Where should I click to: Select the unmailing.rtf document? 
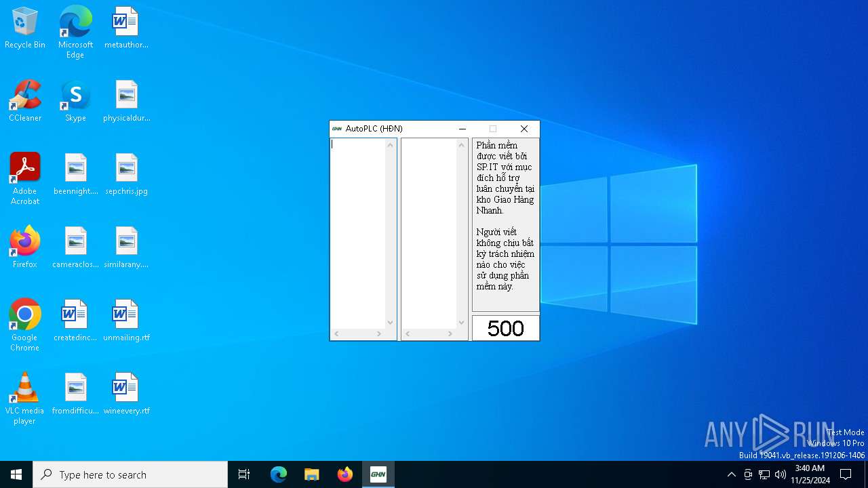(x=126, y=321)
